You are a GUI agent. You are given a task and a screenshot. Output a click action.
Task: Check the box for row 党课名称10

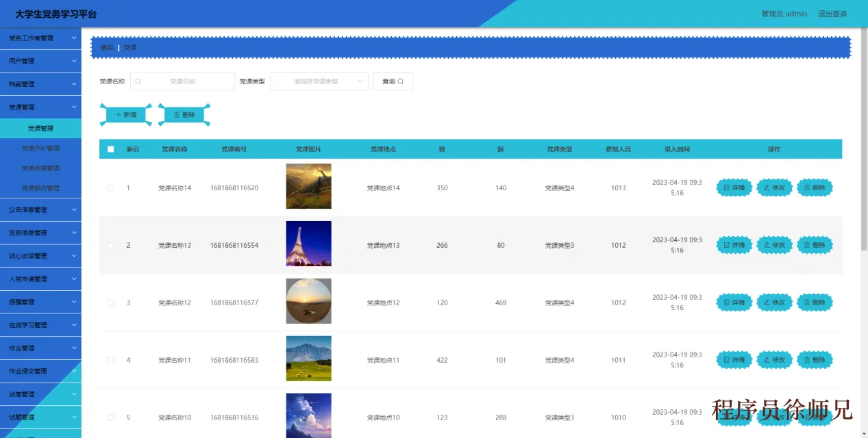coord(111,417)
